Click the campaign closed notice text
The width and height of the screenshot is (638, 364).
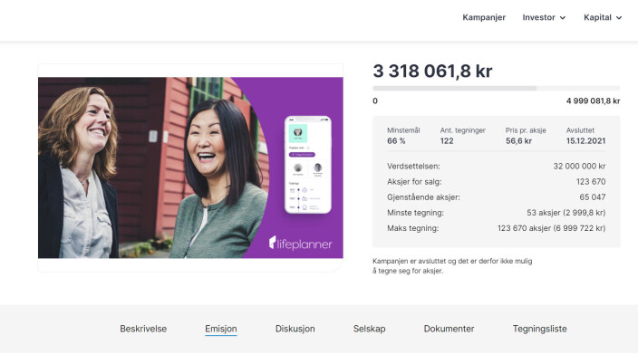coord(452,266)
